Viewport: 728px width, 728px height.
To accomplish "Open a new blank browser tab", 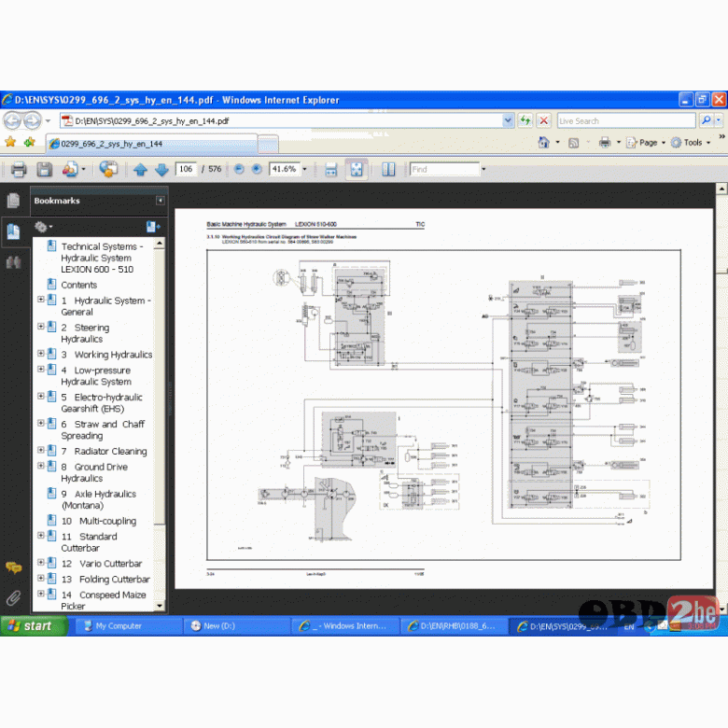I will tap(268, 144).
